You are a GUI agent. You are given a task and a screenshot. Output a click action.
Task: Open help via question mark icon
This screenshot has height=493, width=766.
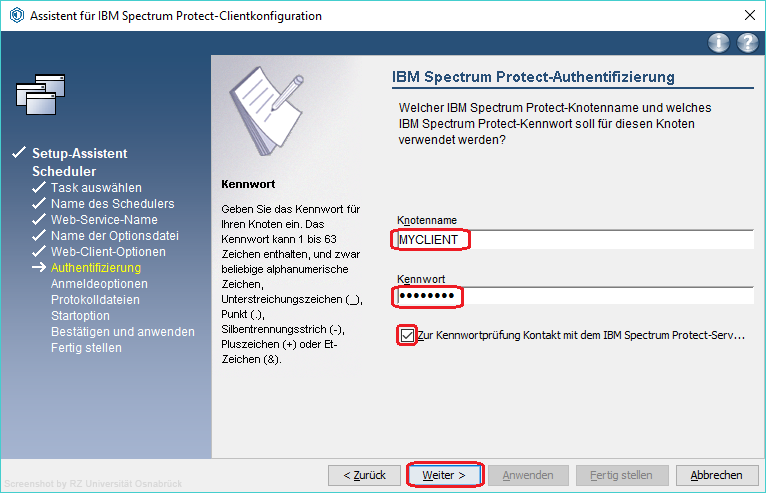pos(747,42)
